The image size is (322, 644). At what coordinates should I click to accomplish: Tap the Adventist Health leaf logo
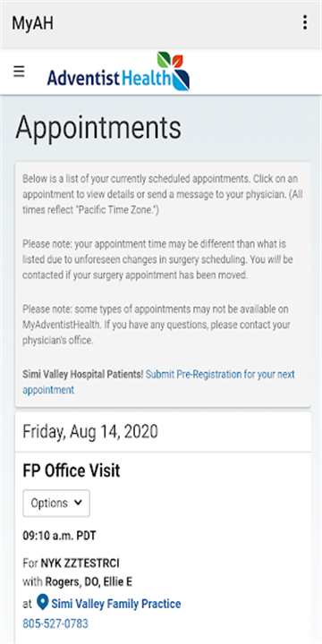tap(174, 71)
